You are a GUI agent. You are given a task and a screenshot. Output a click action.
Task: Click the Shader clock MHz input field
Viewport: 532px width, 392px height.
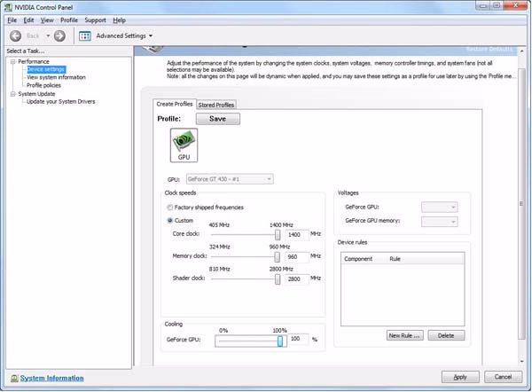pyautogui.click(x=297, y=279)
